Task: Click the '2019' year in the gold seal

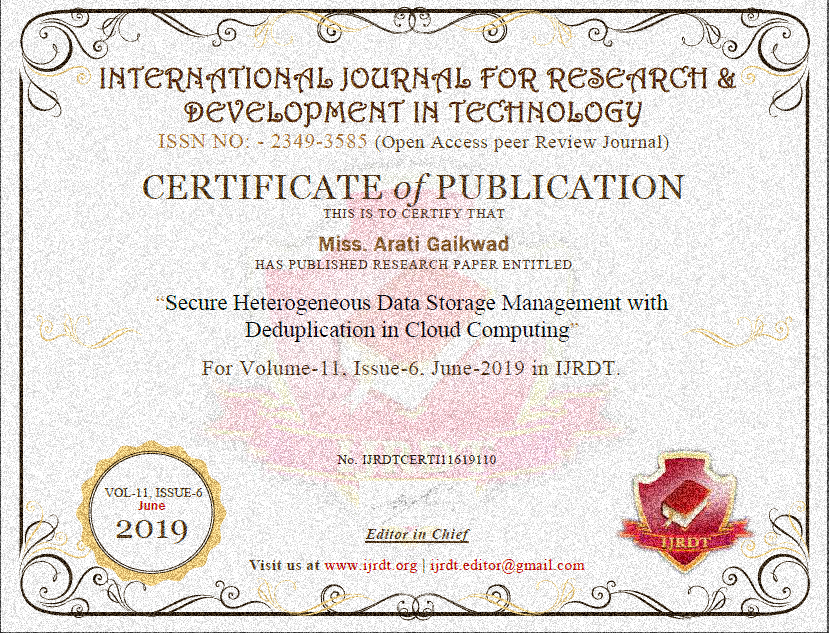Action: 152,529
